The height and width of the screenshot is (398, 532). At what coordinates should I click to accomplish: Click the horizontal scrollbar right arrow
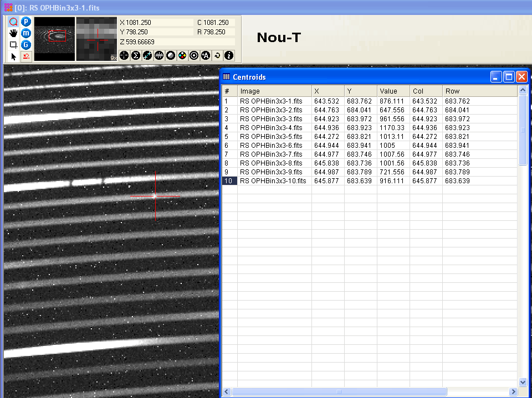[x=514, y=392]
